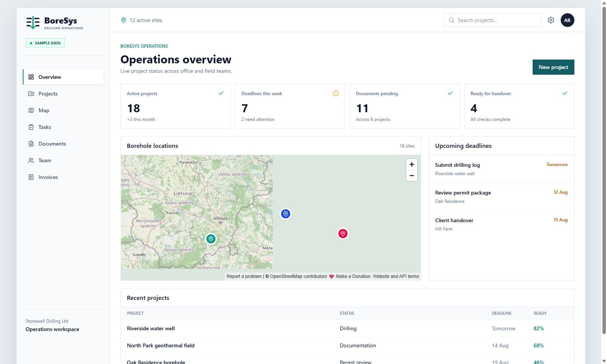Click the 12 active sites text
This screenshot has height=364, width=607.
point(146,20)
